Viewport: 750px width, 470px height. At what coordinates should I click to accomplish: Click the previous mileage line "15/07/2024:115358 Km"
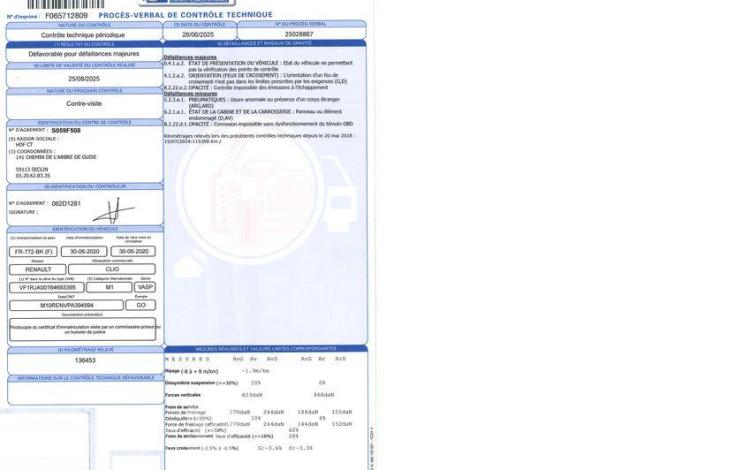[192, 142]
